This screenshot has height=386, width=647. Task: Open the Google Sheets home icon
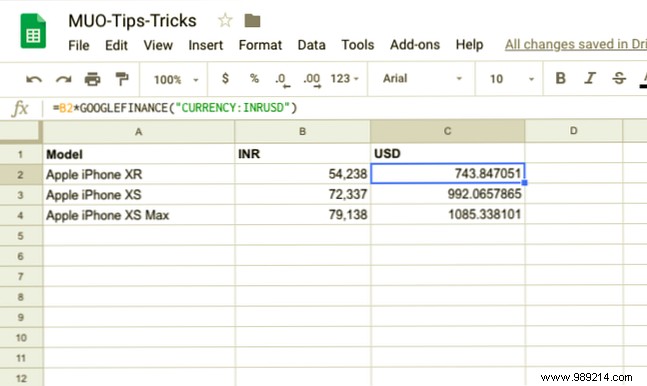tap(33, 31)
